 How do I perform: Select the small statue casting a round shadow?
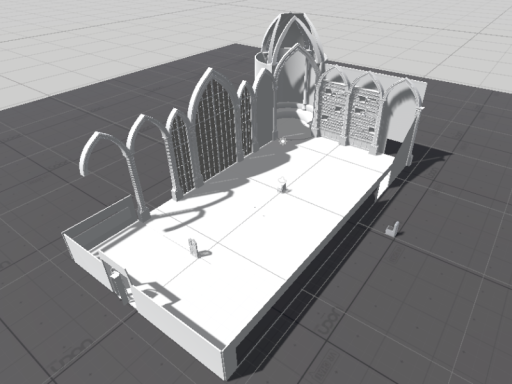(193, 247)
